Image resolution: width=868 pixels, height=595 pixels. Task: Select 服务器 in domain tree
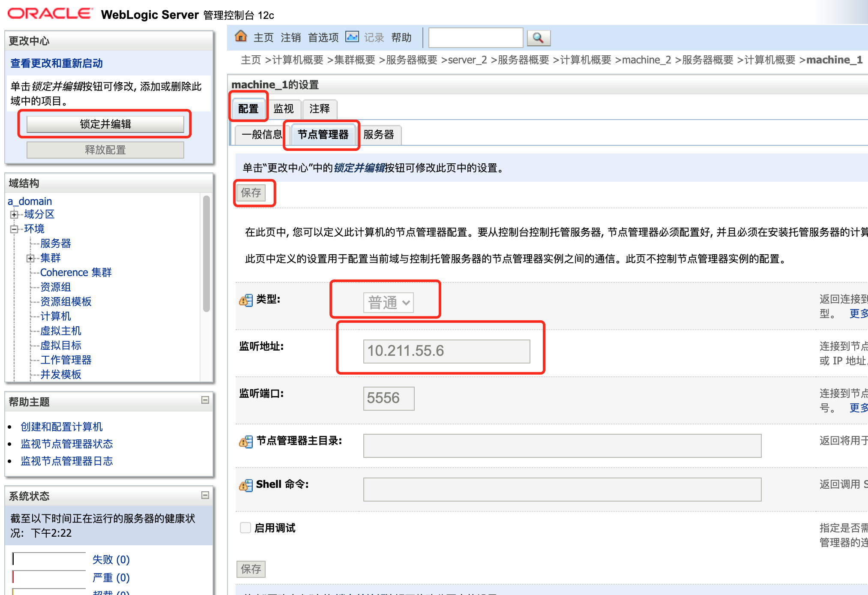click(x=56, y=243)
